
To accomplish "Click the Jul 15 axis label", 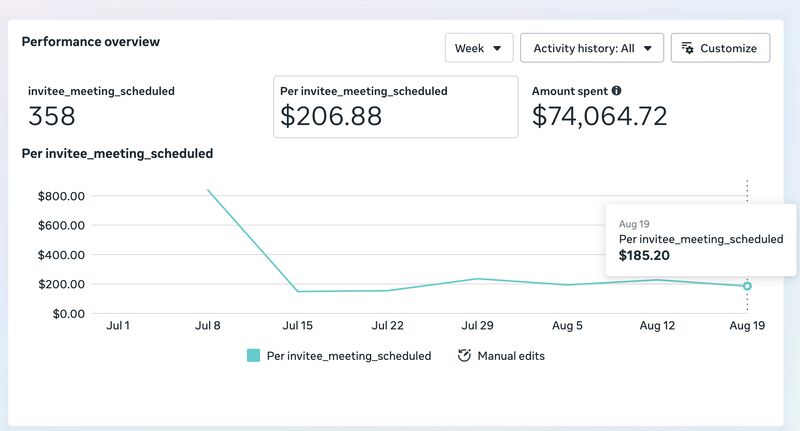I will pyautogui.click(x=297, y=325).
